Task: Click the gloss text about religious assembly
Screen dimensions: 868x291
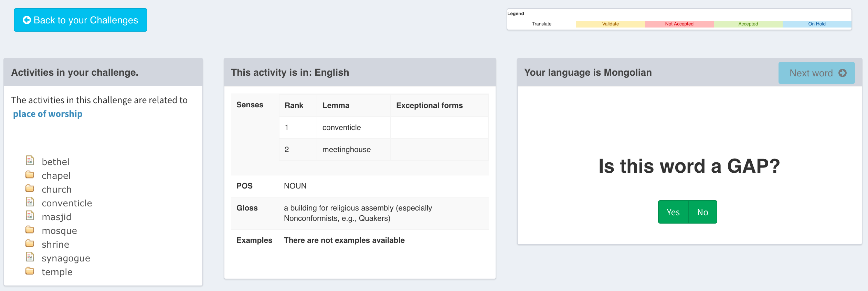Action: click(358, 213)
